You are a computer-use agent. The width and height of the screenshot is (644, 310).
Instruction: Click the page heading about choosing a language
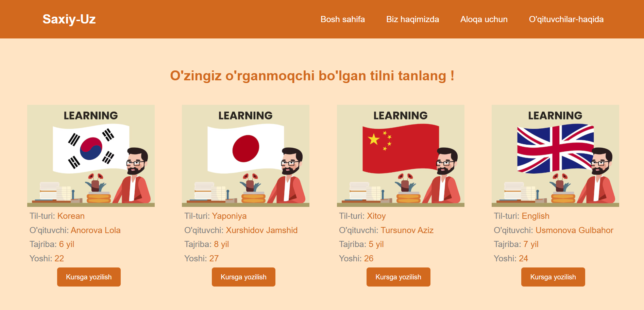[312, 76]
